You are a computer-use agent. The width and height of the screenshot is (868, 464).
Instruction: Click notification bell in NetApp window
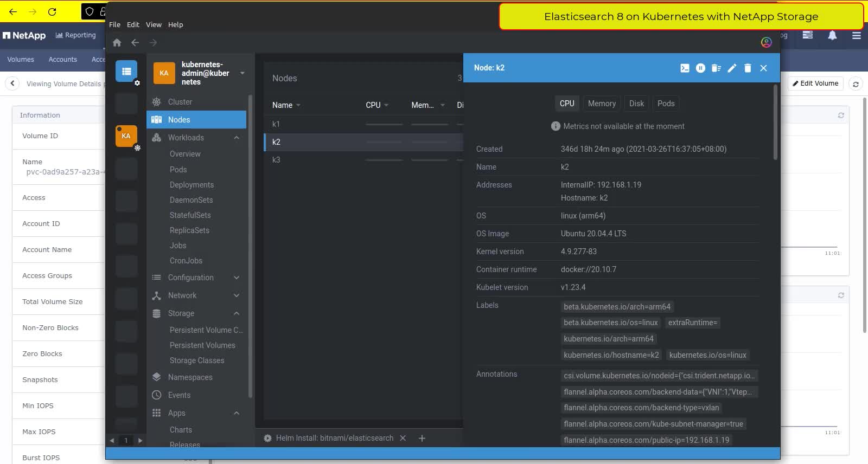tap(832, 35)
